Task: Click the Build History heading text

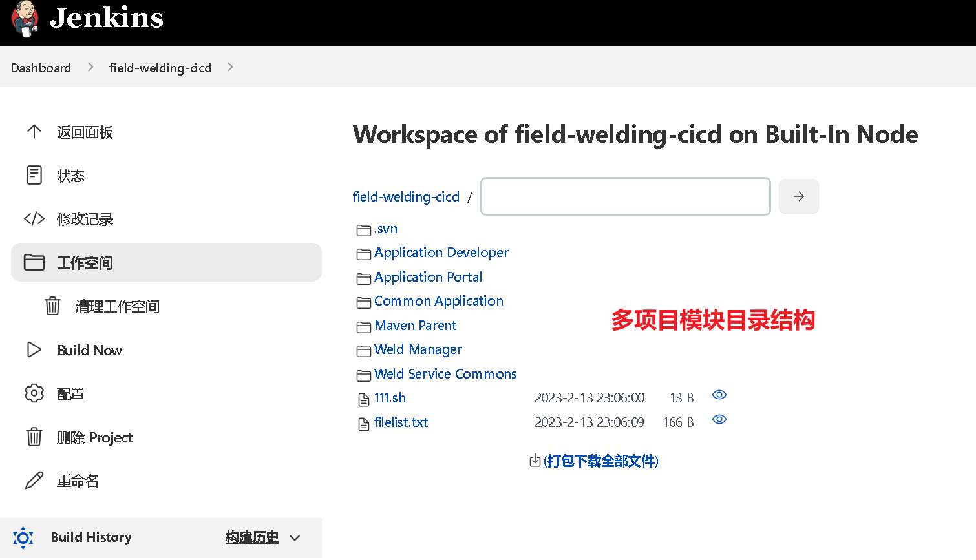Action: [x=91, y=537]
